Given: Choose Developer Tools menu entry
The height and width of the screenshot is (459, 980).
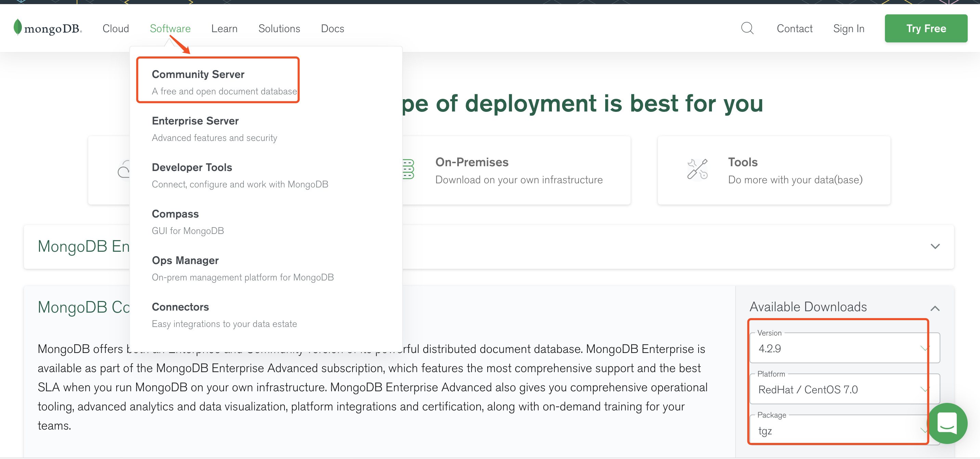Looking at the screenshot, I should click(240, 175).
